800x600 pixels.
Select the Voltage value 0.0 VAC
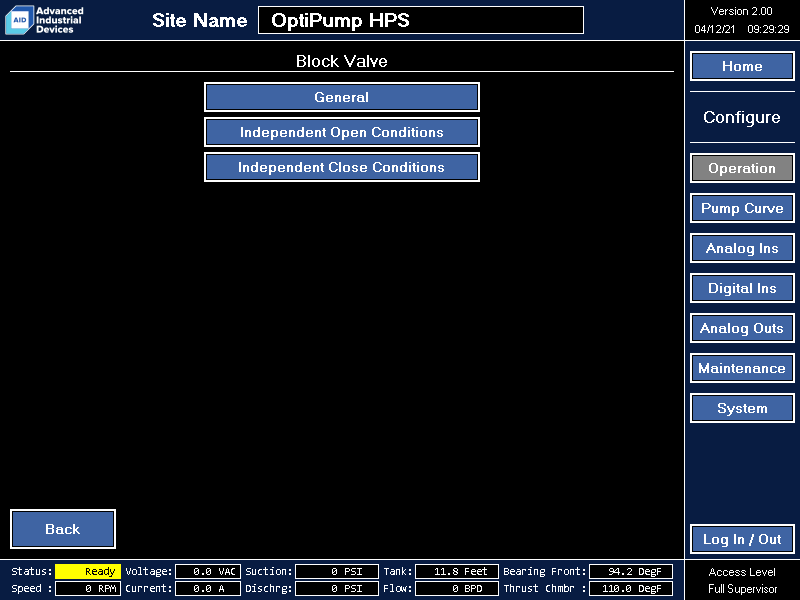coord(208,571)
